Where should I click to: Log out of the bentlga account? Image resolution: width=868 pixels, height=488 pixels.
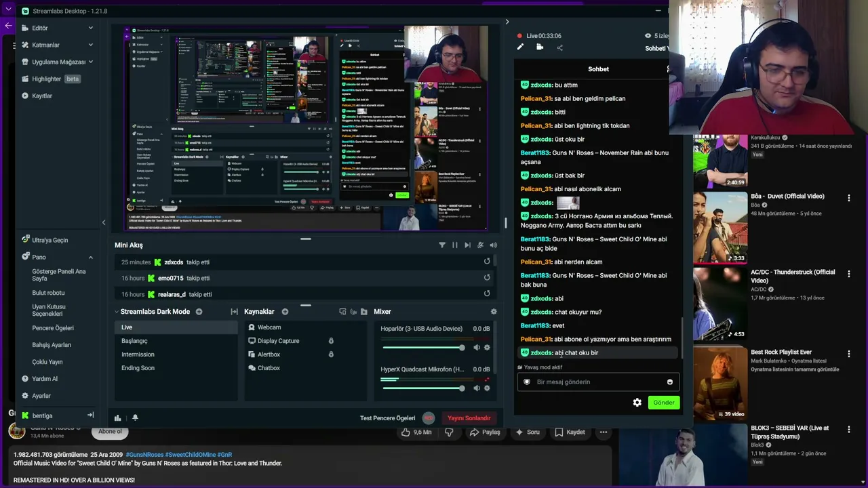point(90,415)
